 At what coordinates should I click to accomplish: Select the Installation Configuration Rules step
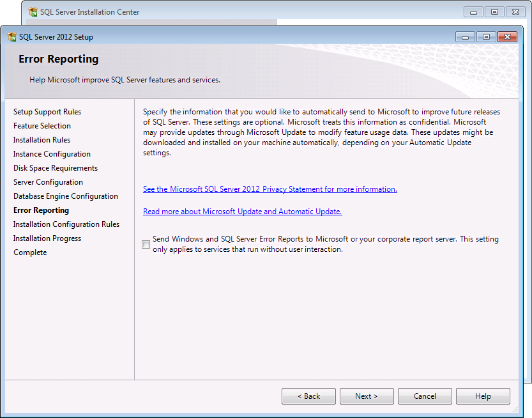66,224
